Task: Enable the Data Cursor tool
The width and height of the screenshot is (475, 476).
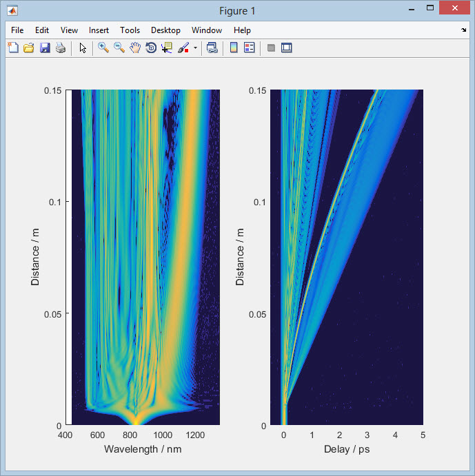Action: pos(167,48)
